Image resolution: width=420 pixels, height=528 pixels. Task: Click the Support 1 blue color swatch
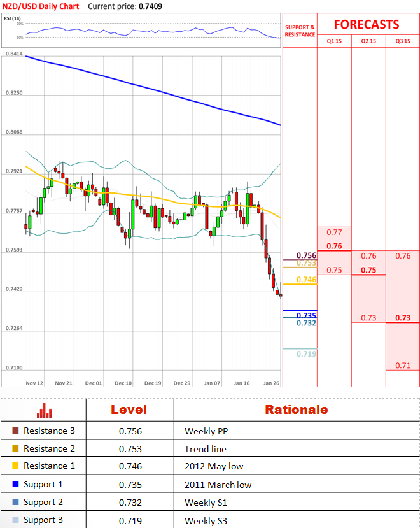pos(15,484)
